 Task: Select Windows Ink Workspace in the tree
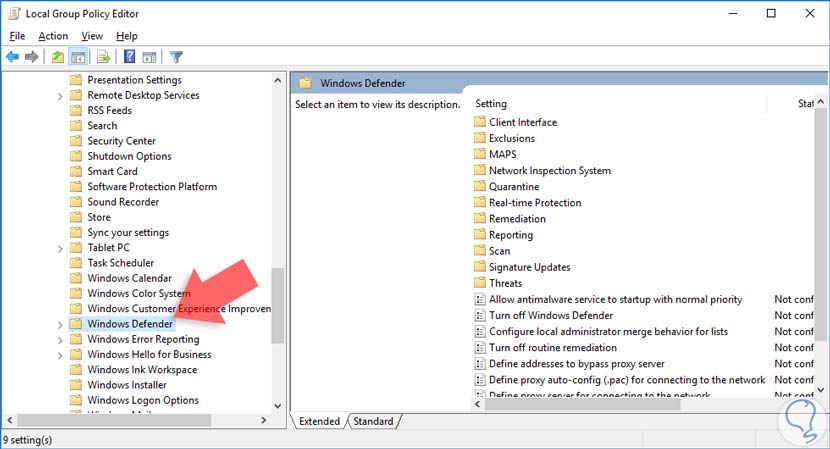142,370
